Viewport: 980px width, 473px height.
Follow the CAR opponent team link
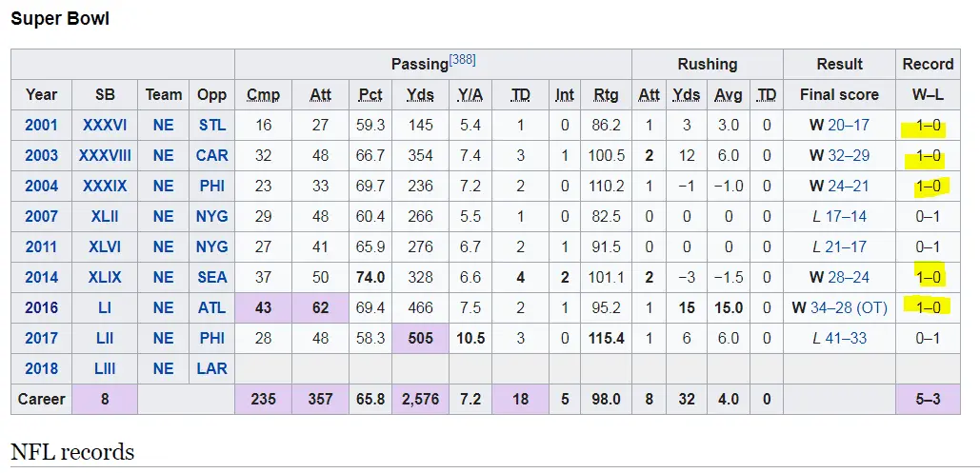212,155
